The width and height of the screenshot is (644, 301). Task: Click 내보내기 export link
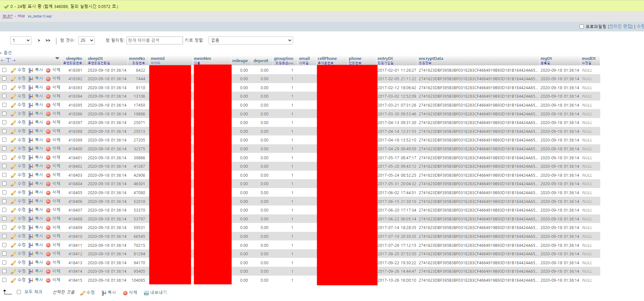[x=158, y=292]
